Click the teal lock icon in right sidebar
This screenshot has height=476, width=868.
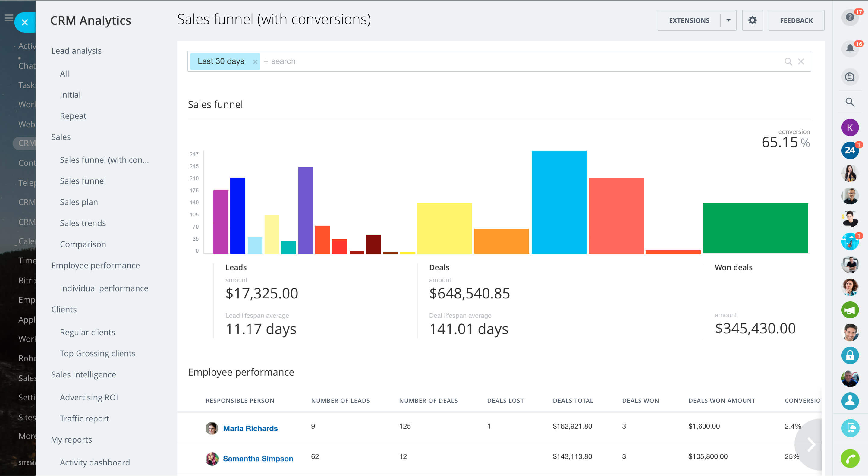(x=850, y=355)
